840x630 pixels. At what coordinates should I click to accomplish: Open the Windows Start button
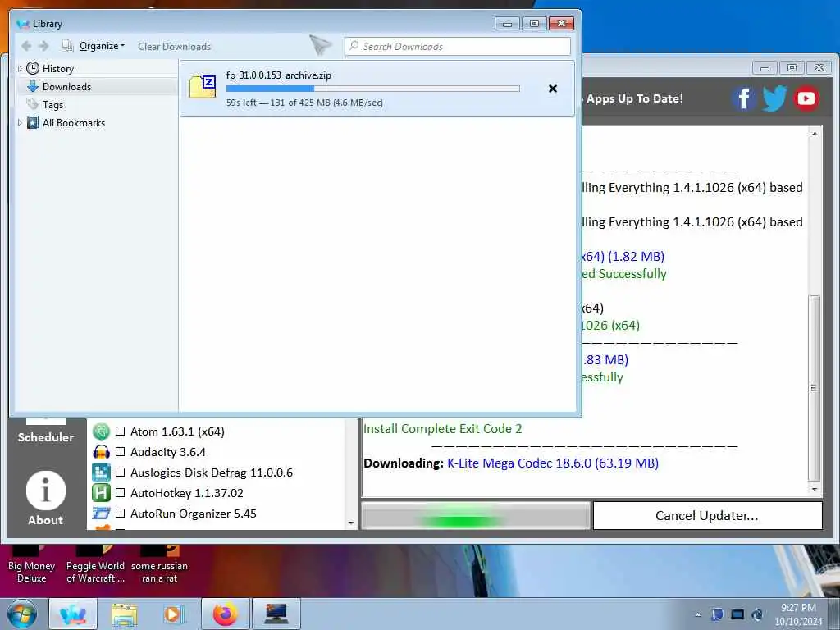(21, 614)
